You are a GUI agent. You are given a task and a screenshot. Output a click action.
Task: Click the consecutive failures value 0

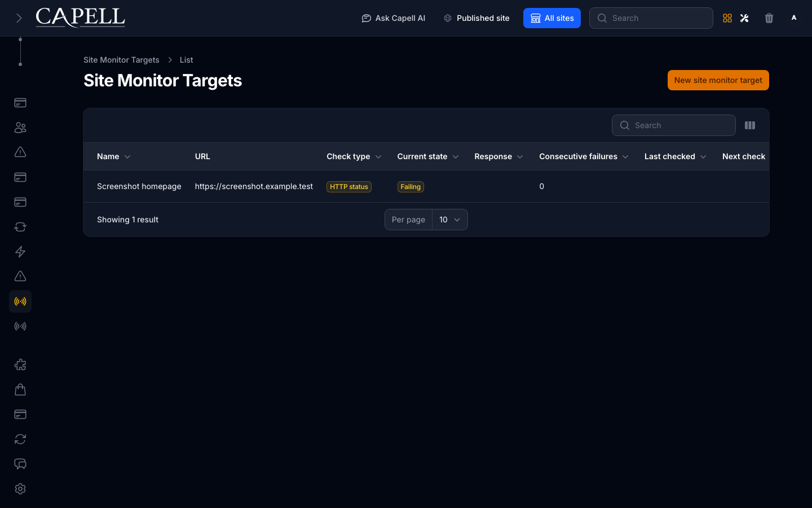(x=542, y=186)
